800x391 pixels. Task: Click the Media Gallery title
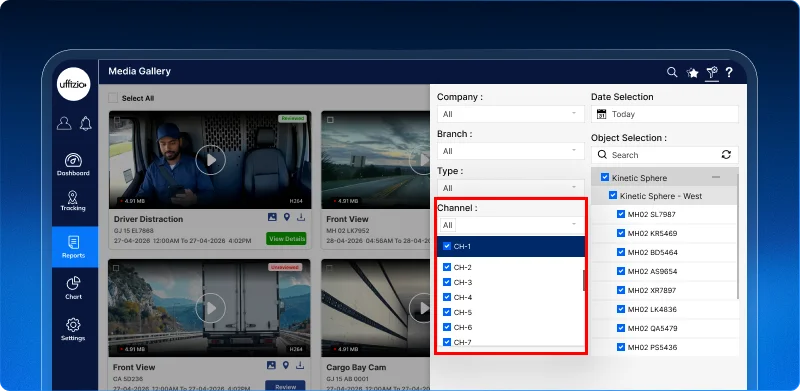[139, 71]
